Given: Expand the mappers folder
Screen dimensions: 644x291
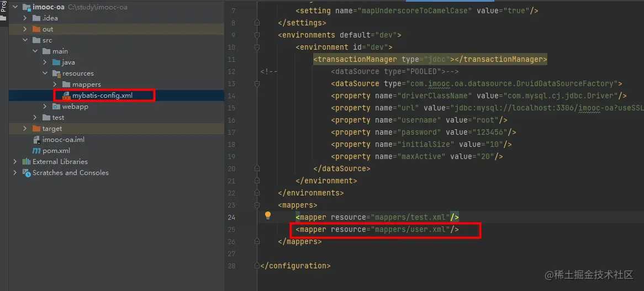Looking at the screenshot, I should pyautogui.click(x=55, y=84).
